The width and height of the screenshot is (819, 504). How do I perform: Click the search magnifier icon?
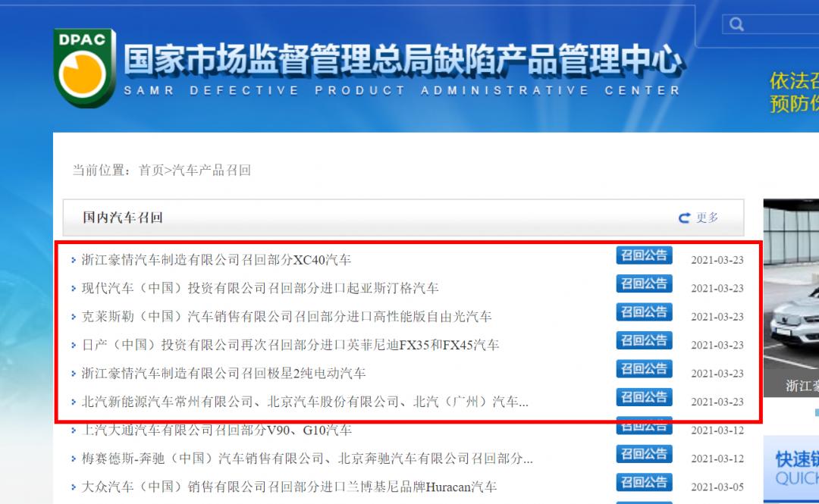[736, 24]
